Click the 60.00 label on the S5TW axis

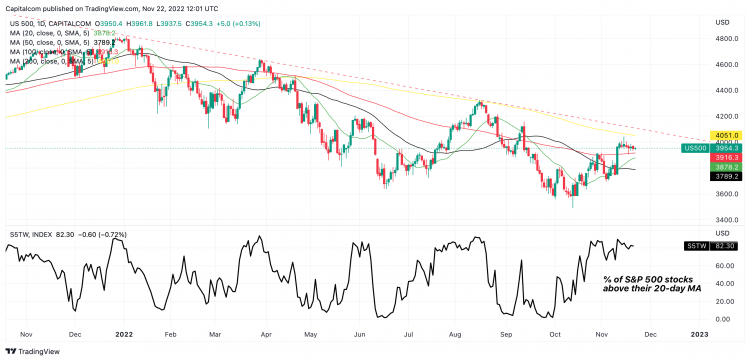725,265
